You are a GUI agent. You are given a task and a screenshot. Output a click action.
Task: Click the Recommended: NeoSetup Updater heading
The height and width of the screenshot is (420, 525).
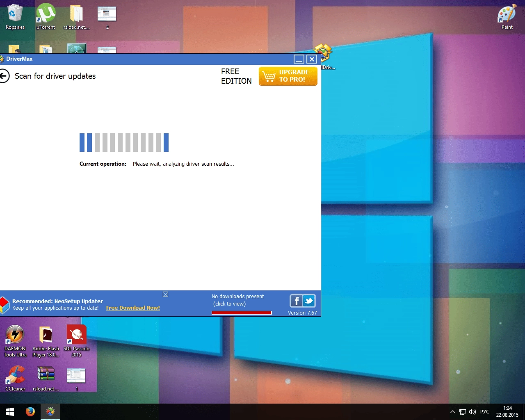[57, 301]
